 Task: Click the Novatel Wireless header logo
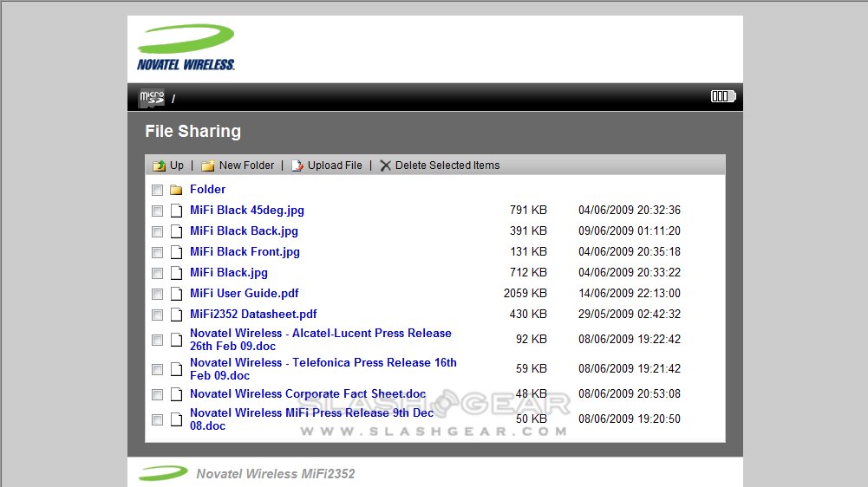[x=186, y=47]
